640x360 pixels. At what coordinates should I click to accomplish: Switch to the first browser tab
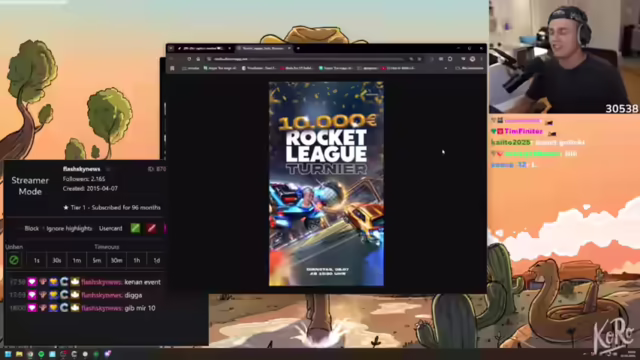[204, 48]
